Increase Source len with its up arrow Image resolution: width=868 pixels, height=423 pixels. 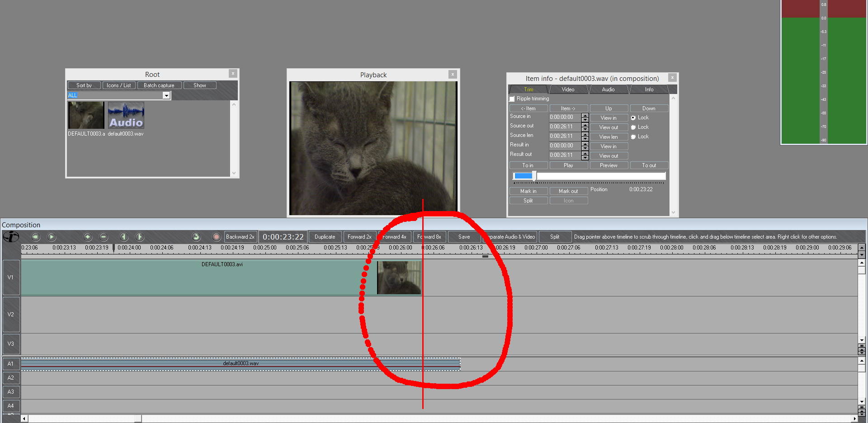click(585, 134)
